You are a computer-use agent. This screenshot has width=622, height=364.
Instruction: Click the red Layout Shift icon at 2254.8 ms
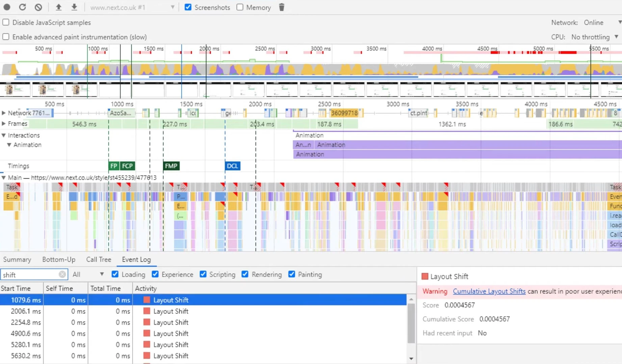click(x=147, y=322)
